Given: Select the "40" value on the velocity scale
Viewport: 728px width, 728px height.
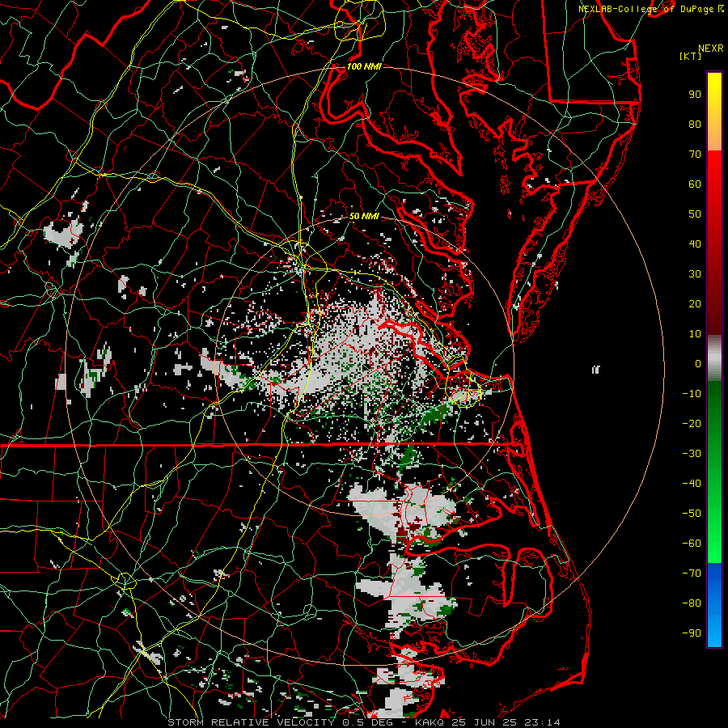Looking at the screenshot, I should click(x=695, y=244).
